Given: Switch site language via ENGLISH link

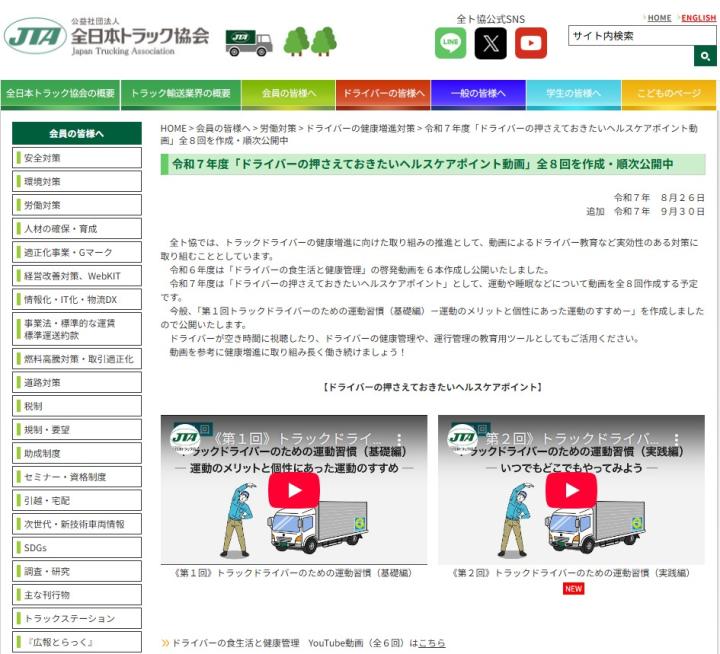Looking at the screenshot, I should pos(698,18).
